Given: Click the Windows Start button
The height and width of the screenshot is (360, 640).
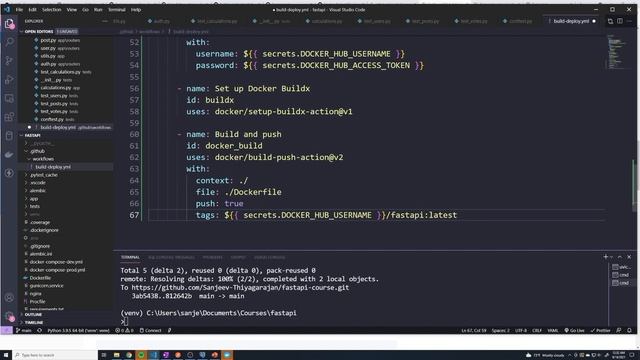Looking at the screenshot, I should tap(6, 355).
